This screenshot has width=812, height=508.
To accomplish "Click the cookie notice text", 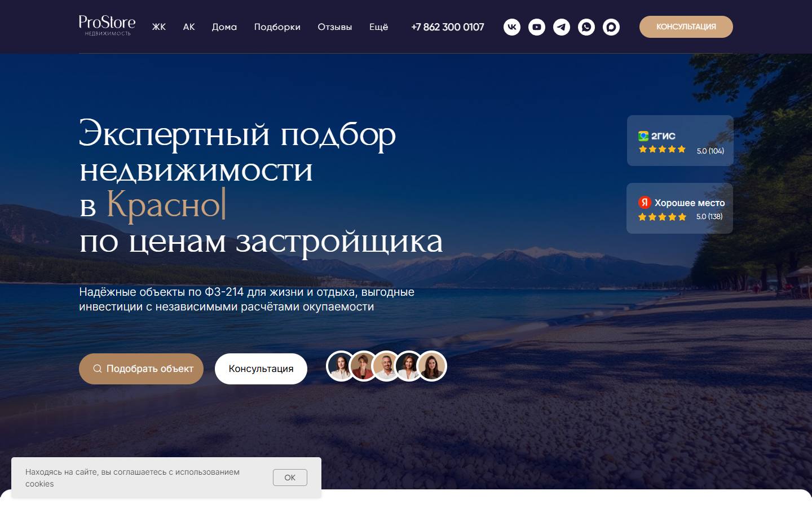I will click(x=133, y=478).
